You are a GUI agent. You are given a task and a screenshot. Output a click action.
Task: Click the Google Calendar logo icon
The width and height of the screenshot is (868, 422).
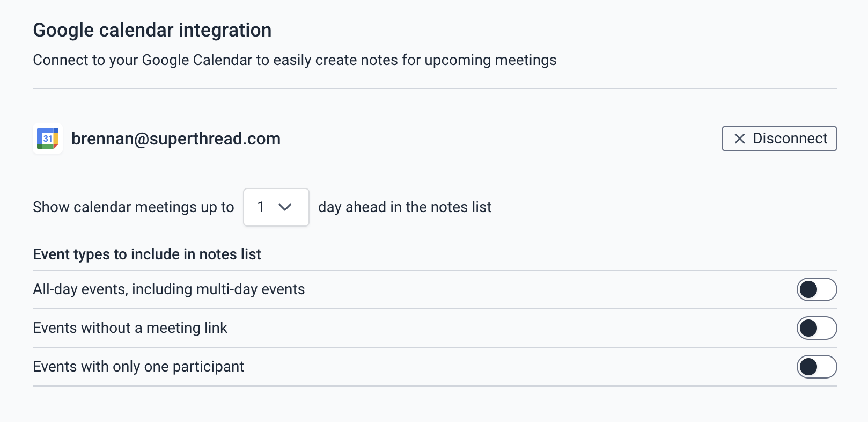48,139
